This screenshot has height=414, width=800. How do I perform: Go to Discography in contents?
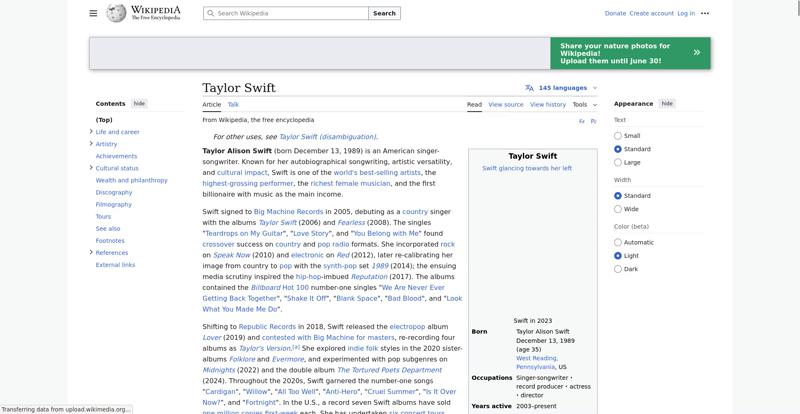pos(114,192)
